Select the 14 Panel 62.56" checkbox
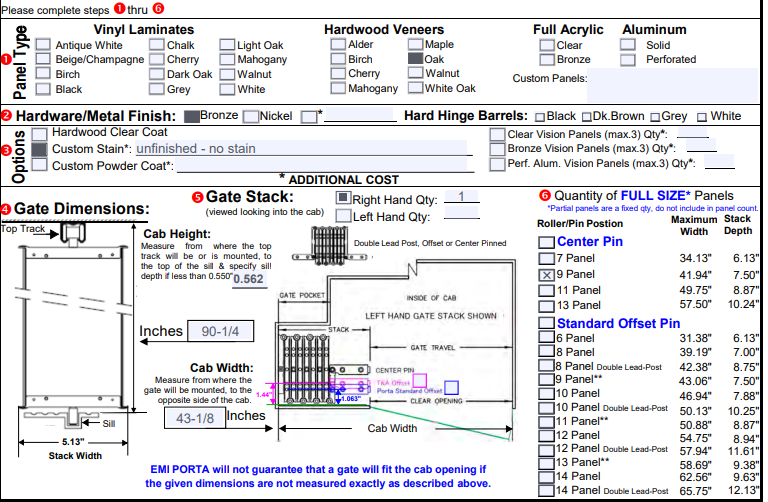Screen dimensions: 768x502 tap(546, 477)
